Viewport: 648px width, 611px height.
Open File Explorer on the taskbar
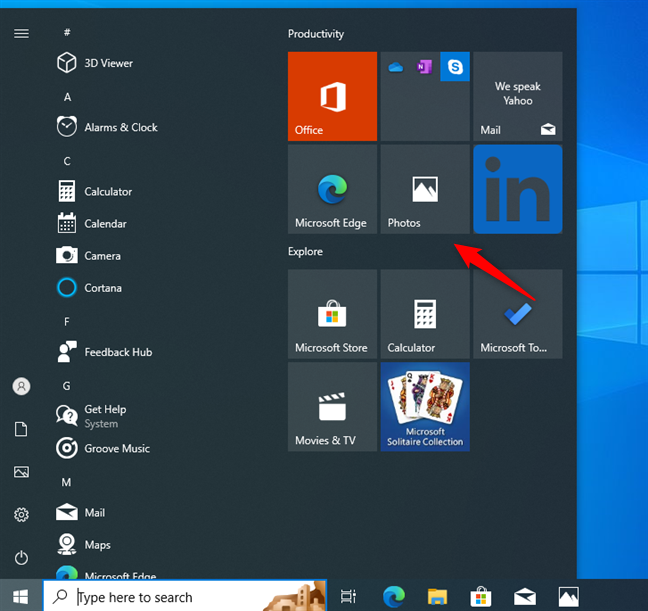(x=437, y=596)
